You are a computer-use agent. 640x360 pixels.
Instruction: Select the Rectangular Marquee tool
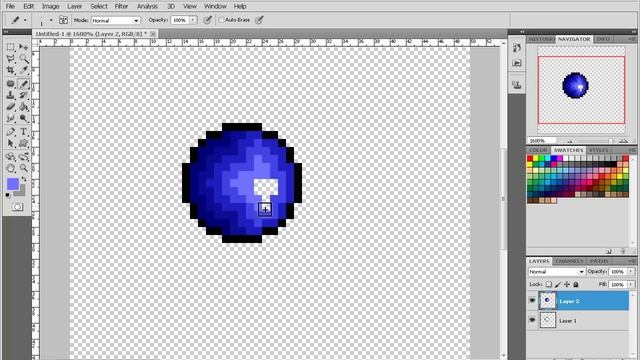point(11,47)
